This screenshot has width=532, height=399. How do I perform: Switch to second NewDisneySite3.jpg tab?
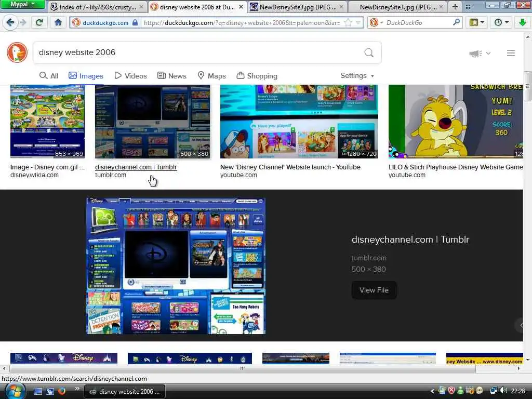398,7
